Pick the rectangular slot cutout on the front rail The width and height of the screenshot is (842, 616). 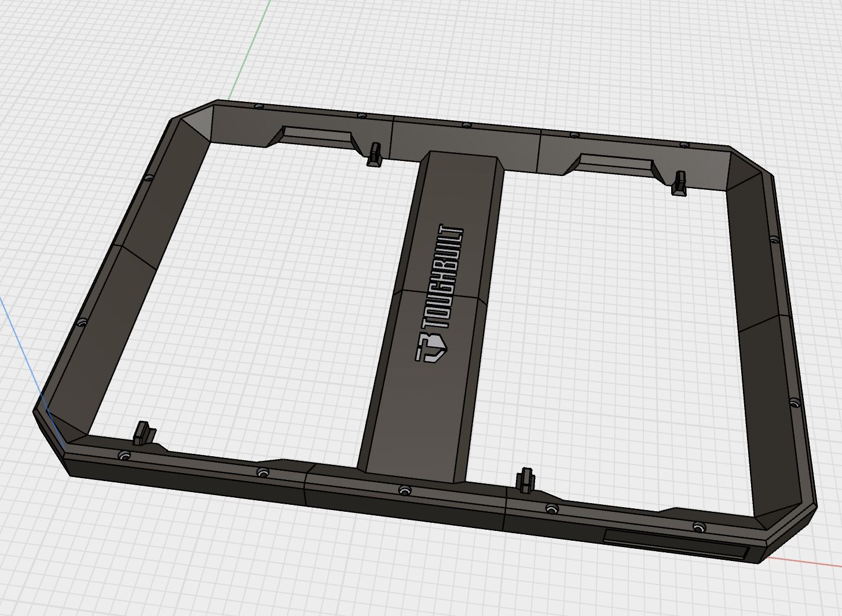[x=676, y=544]
